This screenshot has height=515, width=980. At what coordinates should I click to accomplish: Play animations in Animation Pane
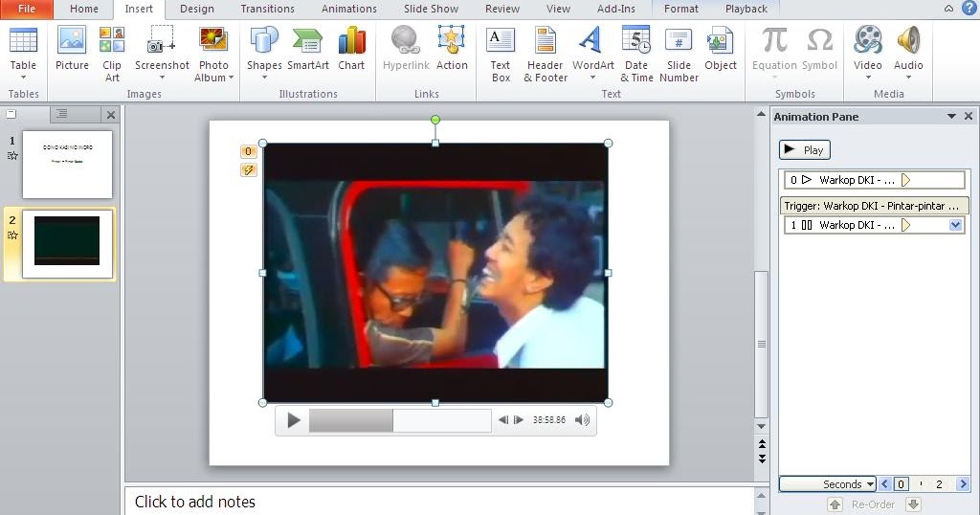[x=804, y=150]
